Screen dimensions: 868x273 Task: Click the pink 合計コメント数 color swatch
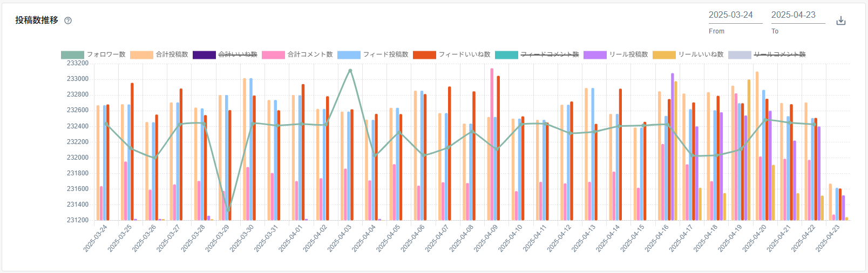[x=273, y=55]
